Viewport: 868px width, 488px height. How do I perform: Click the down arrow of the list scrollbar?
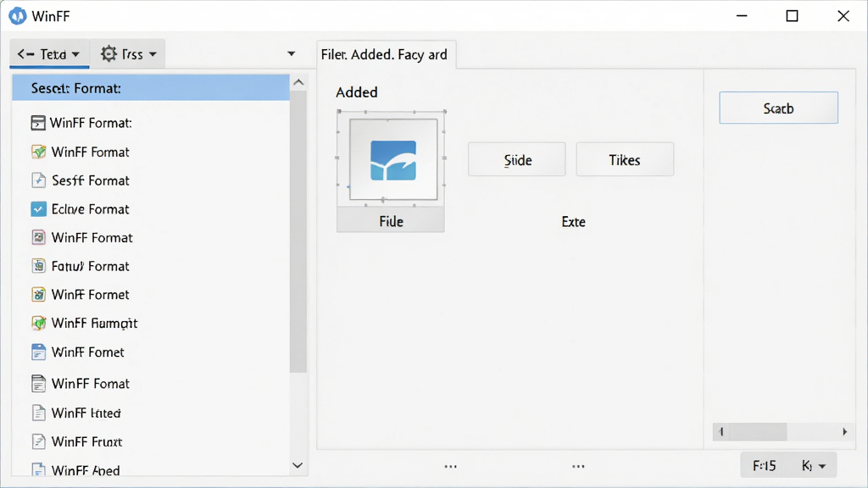click(298, 465)
